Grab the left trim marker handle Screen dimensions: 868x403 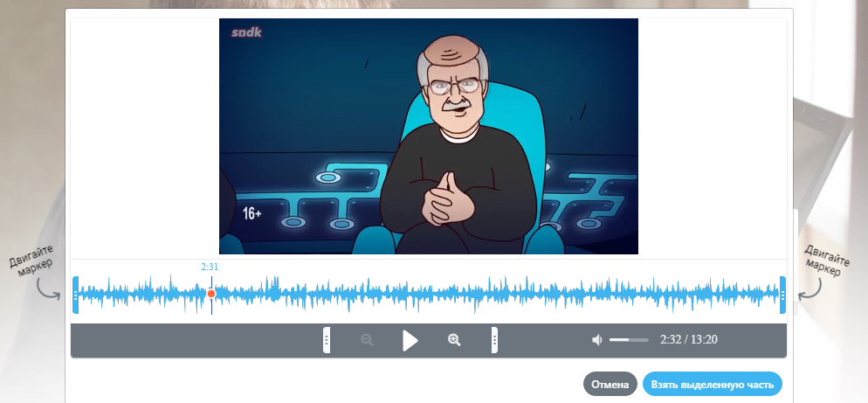pos(76,295)
